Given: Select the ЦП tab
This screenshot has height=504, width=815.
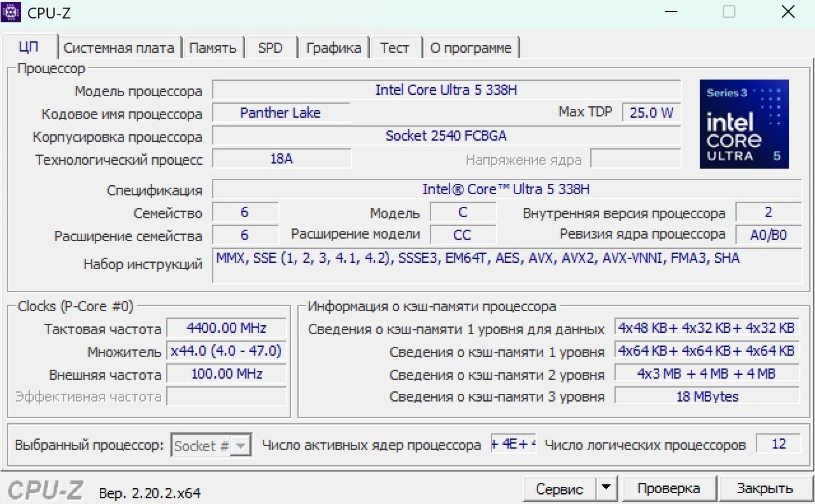Looking at the screenshot, I should 29,48.
